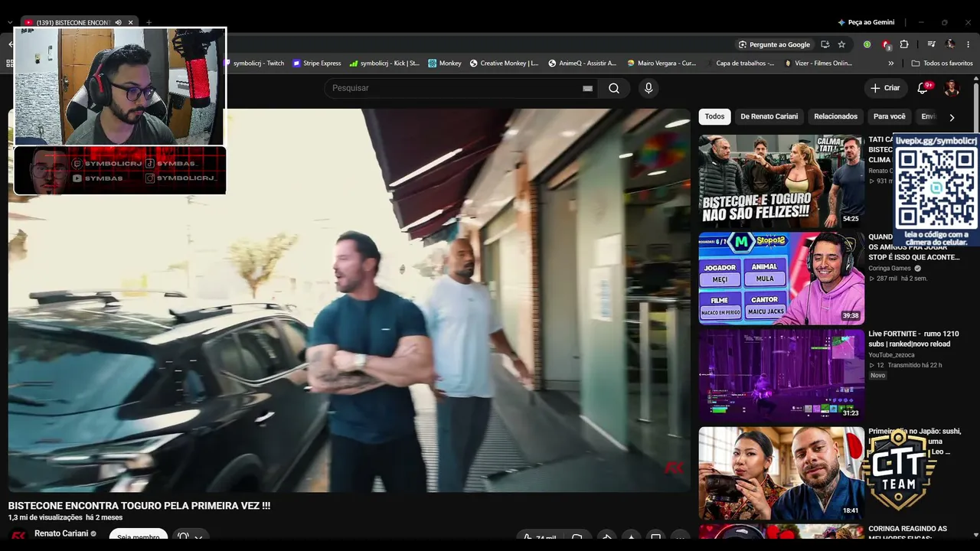Open the Vizer - Filmes Online bookmark
Screen dimensions: 980x551
pos(818,64)
